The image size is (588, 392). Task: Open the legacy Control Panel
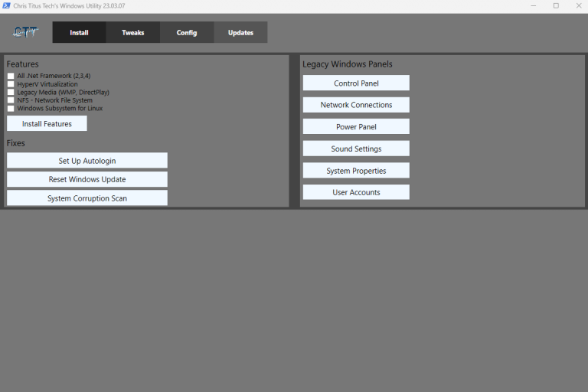tap(356, 83)
